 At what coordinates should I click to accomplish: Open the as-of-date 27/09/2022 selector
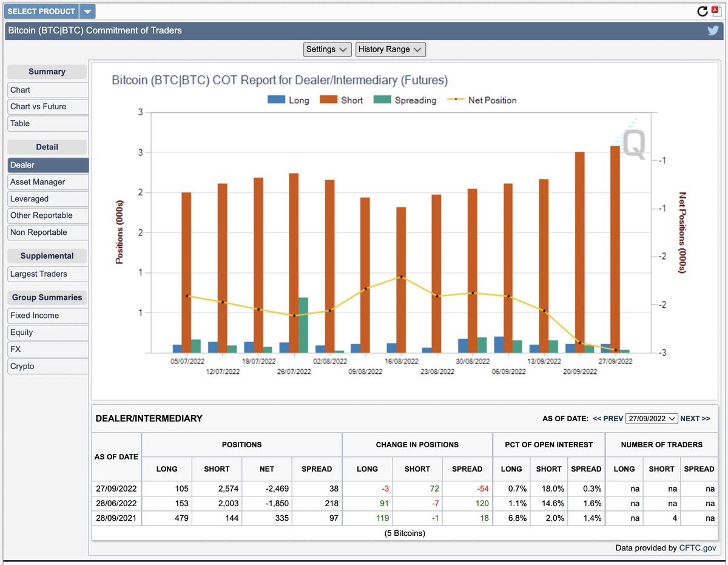pos(652,419)
